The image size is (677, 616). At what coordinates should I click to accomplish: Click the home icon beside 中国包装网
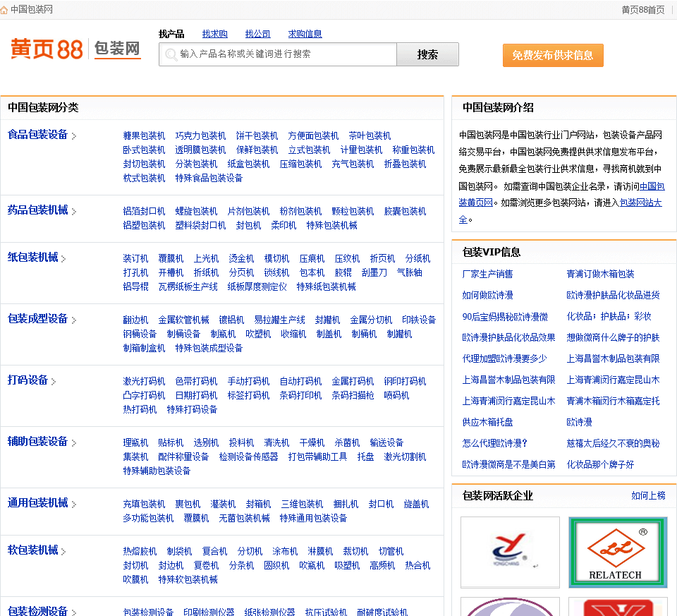point(4,10)
